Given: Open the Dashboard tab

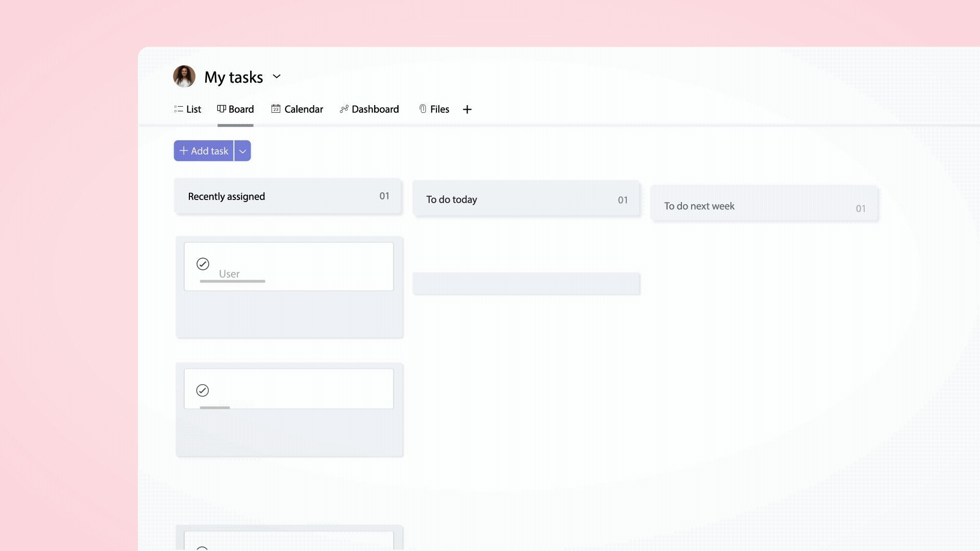Looking at the screenshot, I should coord(375,109).
